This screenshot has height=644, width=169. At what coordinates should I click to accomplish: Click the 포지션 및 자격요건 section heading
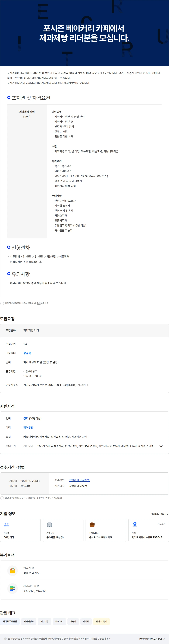pyautogui.click(x=31, y=98)
